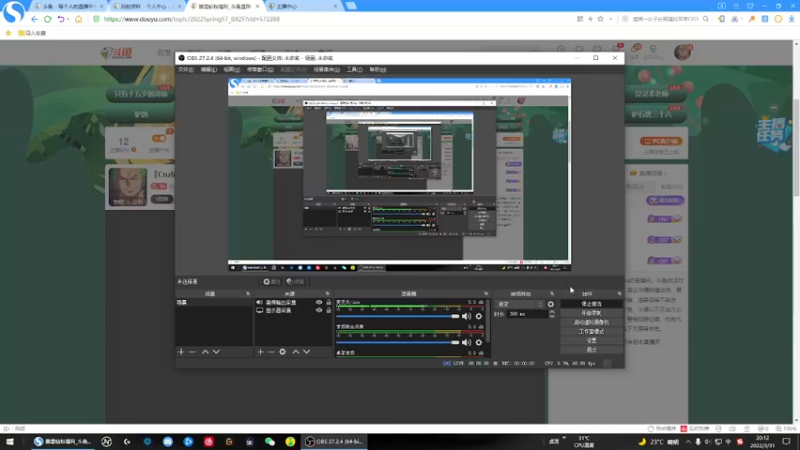Screen dimensions: 800x450
Task: Pop out the Scenes dock panel icon
Action: tap(248, 294)
